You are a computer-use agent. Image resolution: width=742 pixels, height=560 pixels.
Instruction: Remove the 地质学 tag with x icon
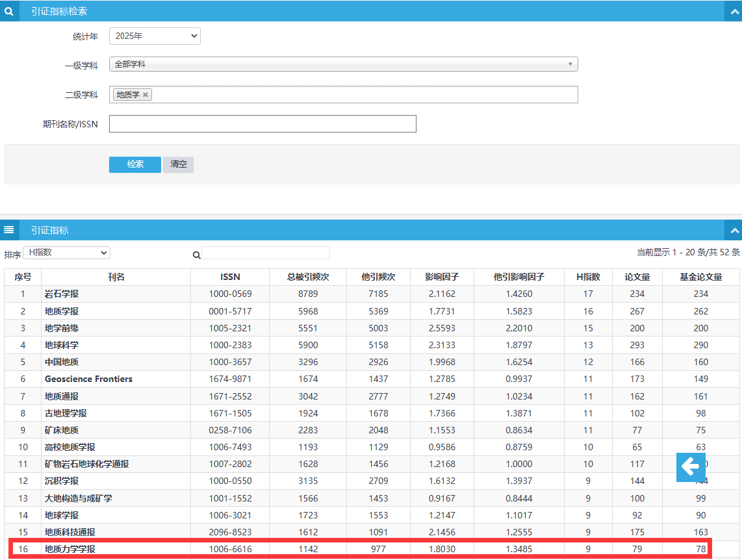(146, 95)
